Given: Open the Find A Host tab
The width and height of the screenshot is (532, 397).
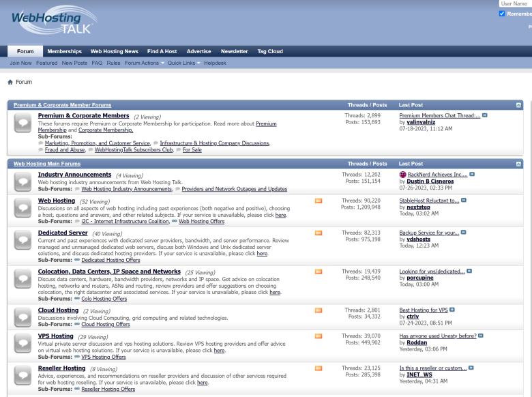Looking at the screenshot, I should point(162,51).
